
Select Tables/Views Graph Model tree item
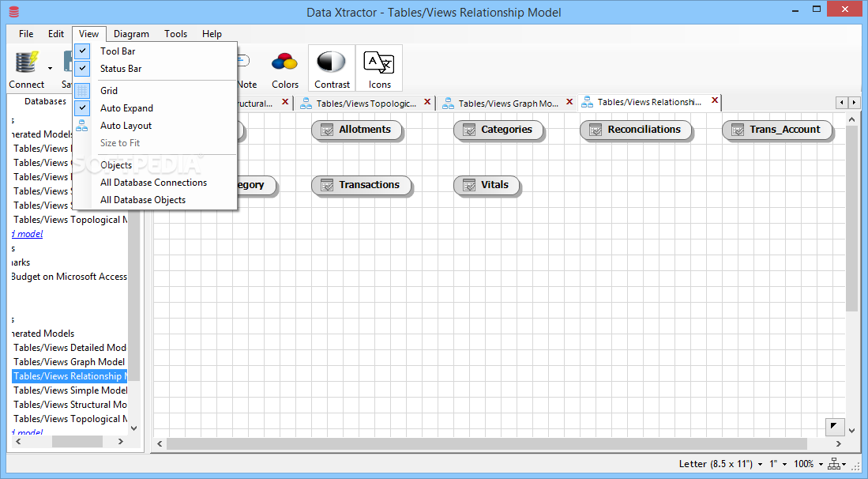[70, 362]
